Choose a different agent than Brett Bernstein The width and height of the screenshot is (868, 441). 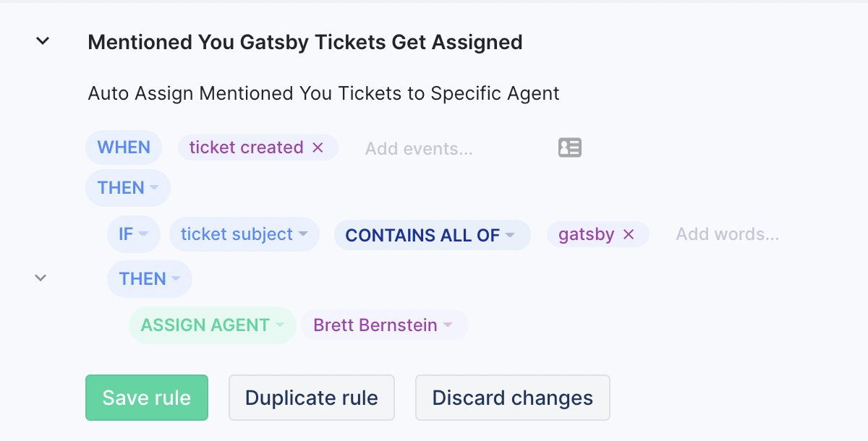pyautogui.click(x=384, y=325)
